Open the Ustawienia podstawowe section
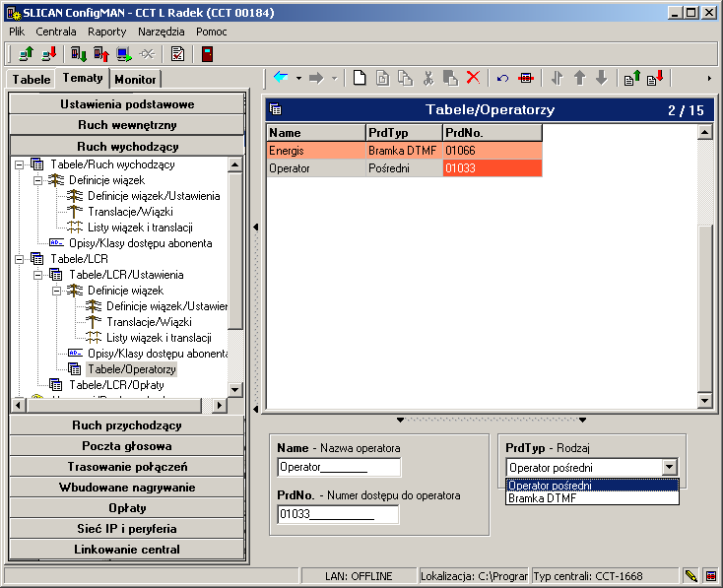 click(x=127, y=104)
